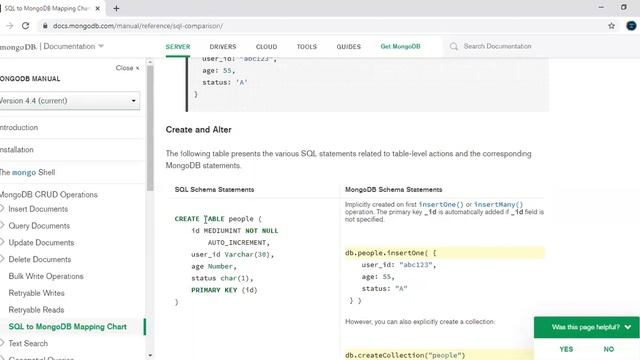
Task: Switch to the SERVER tab
Action: pos(178,47)
